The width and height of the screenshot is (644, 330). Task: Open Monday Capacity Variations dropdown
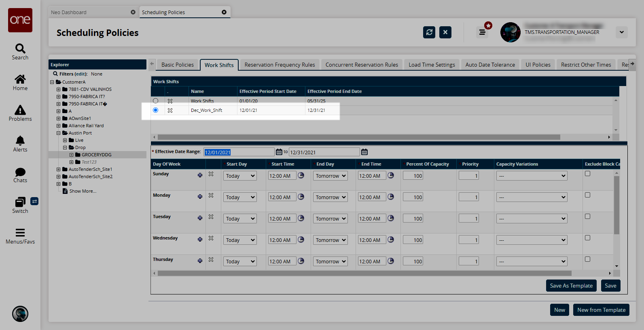pyautogui.click(x=532, y=197)
